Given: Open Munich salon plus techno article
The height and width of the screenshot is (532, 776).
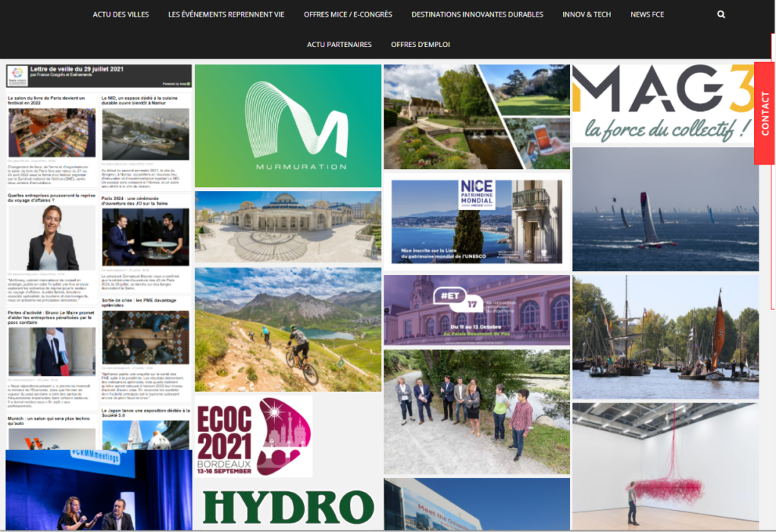Looking at the screenshot, I should (49, 421).
